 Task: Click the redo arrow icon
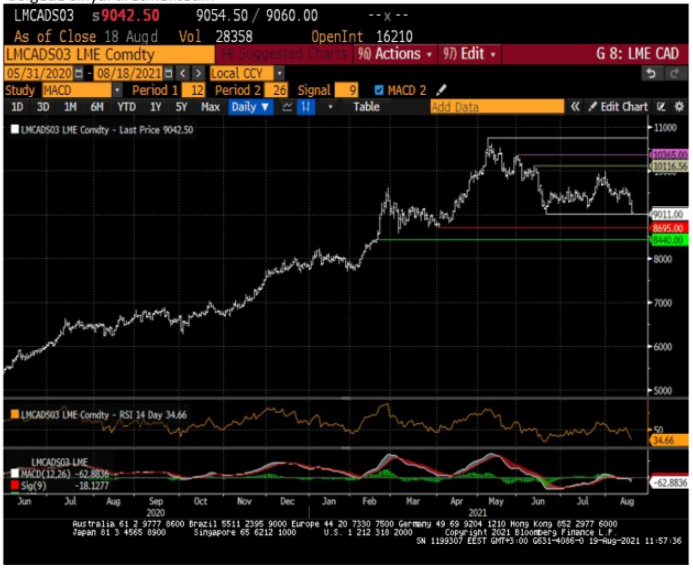[674, 73]
